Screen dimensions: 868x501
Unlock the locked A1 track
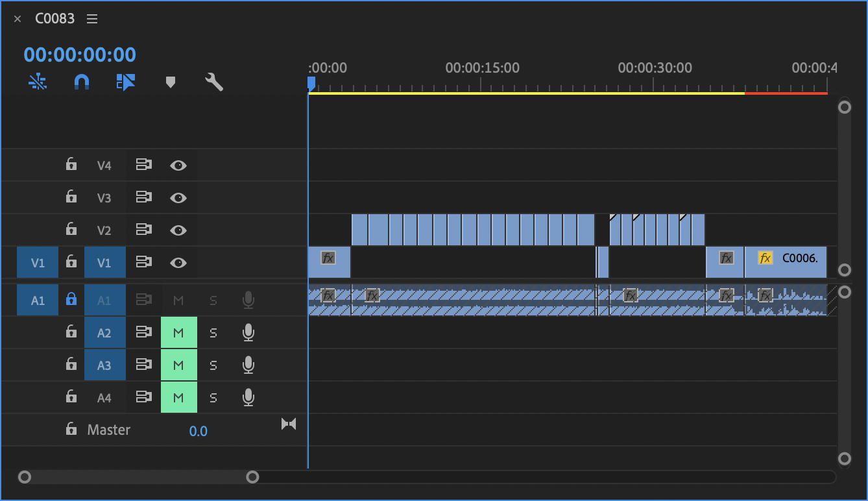coord(71,299)
